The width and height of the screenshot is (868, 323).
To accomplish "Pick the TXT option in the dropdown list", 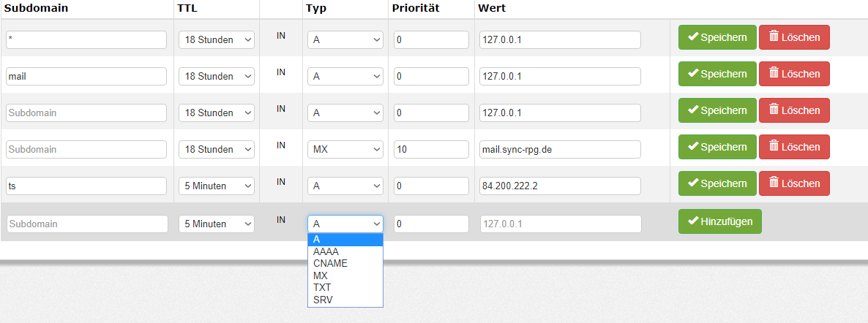I will pyautogui.click(x=321, y=287).
